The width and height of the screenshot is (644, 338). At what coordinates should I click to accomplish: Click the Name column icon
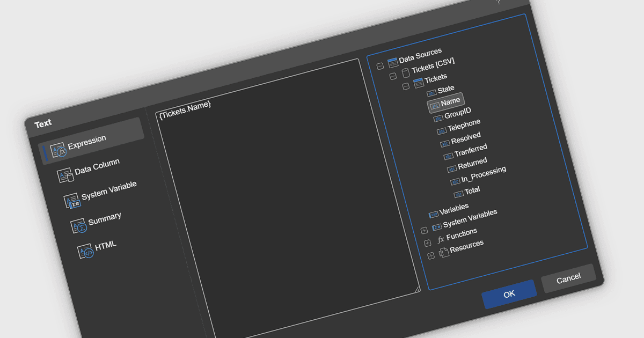click(435, 105)
